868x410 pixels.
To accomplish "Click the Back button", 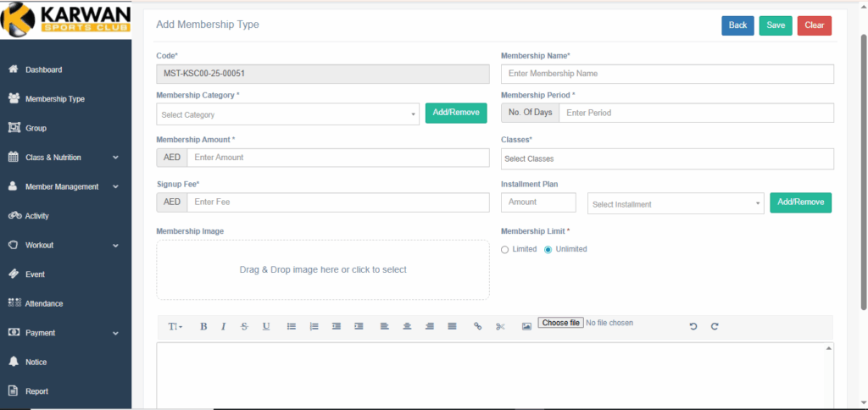I will (x=737, y=25).
